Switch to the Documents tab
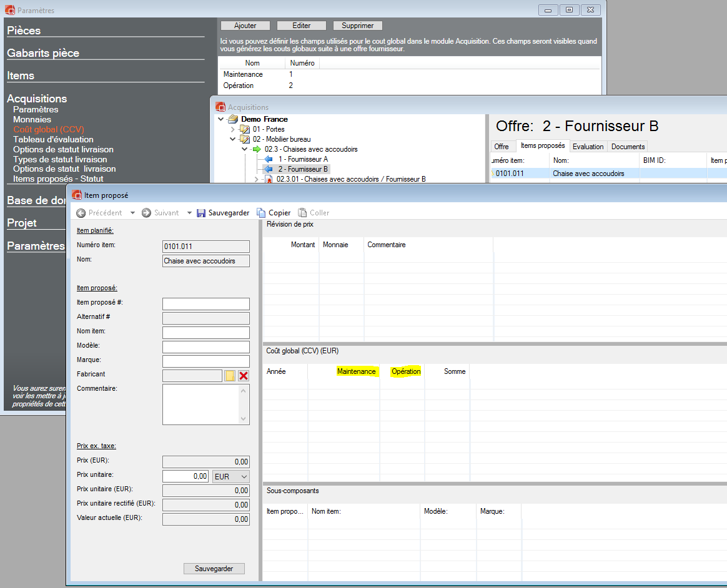Screen dimensions: 727x588 pos(628,147)
